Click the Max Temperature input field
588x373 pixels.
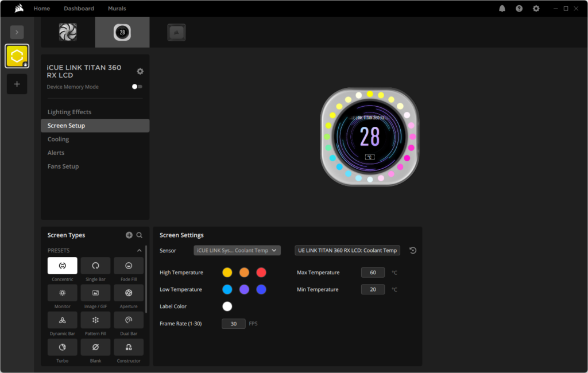tap(373, 273)
